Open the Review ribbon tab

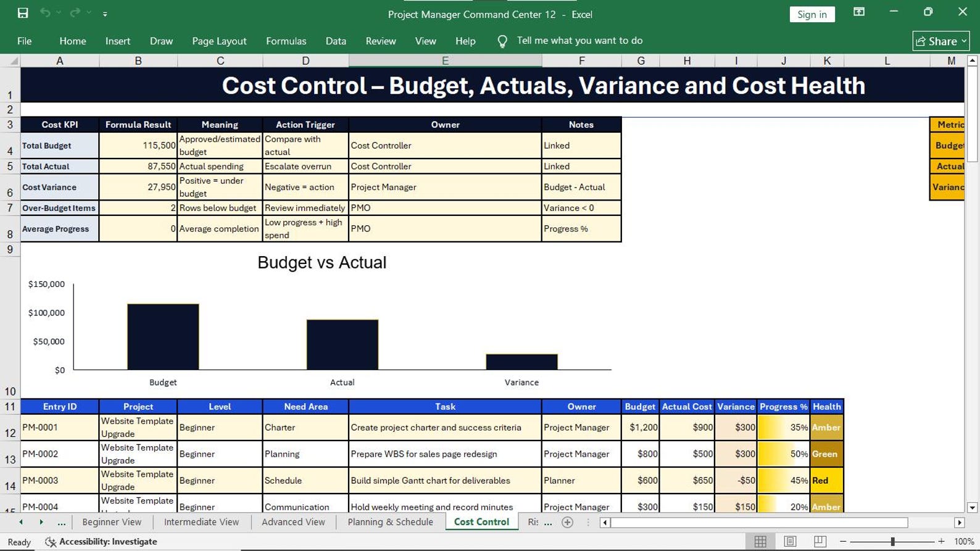click(x=381, y=41)
